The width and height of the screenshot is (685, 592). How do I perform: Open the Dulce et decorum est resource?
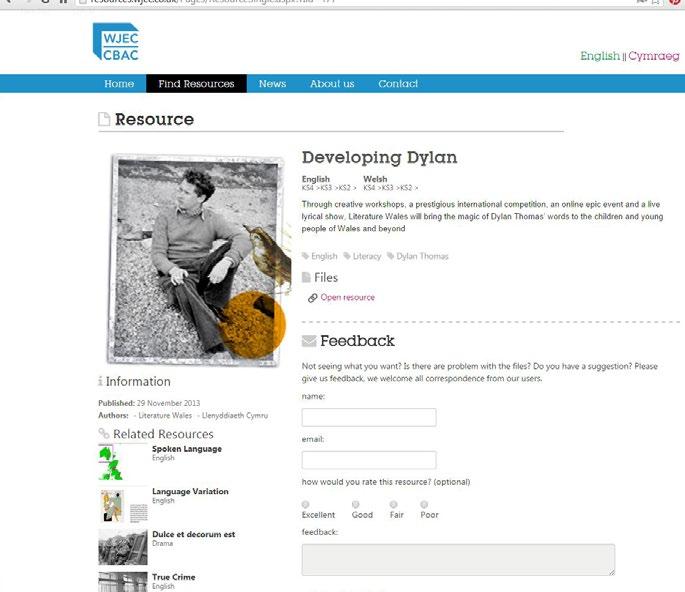coord(194,534)
